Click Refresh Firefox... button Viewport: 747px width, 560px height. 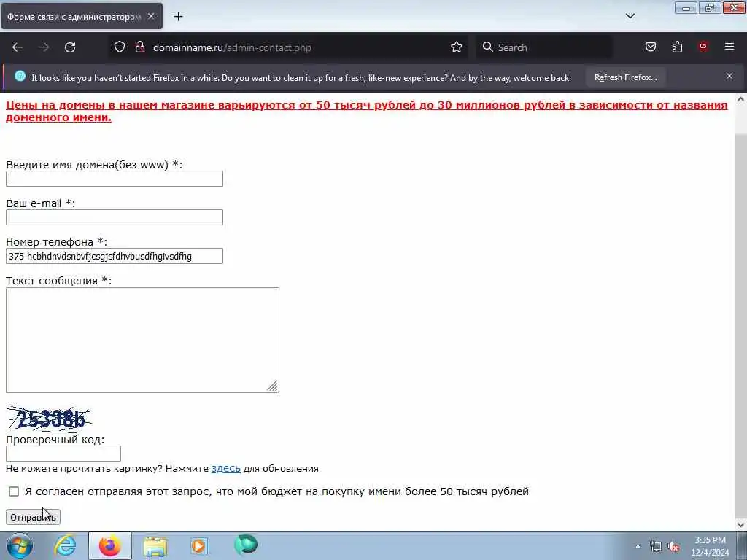(x=625, y=77)
